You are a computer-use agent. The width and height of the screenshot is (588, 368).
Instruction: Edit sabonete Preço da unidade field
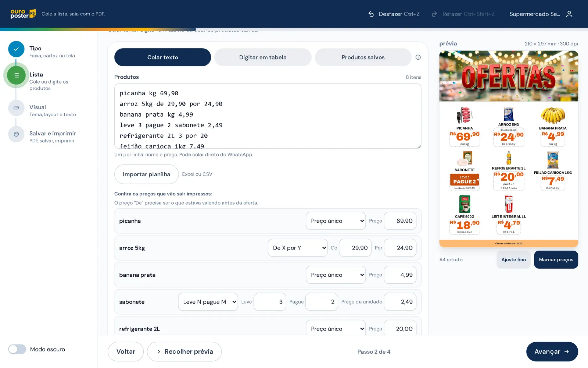click(400, 302)
